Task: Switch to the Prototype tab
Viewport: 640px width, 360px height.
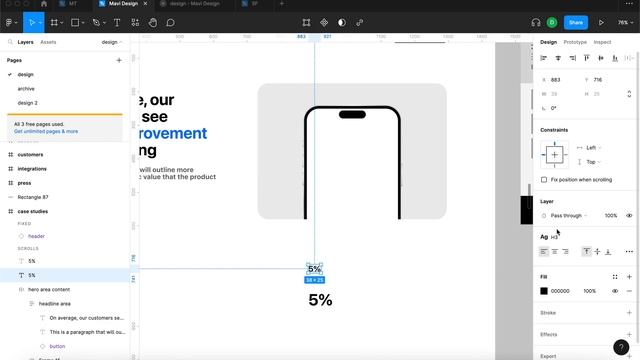Action: click(575, 42)
